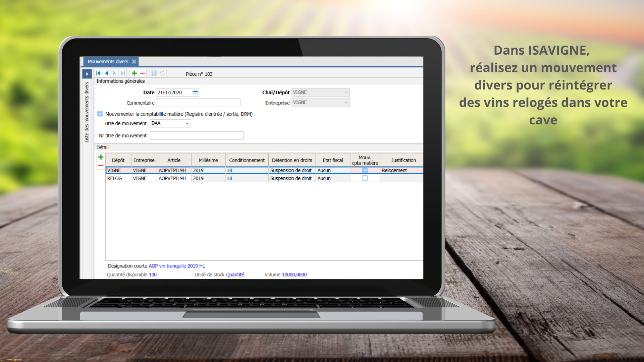Go to last record arrow
644x362 pixels.
click(123, 73)
